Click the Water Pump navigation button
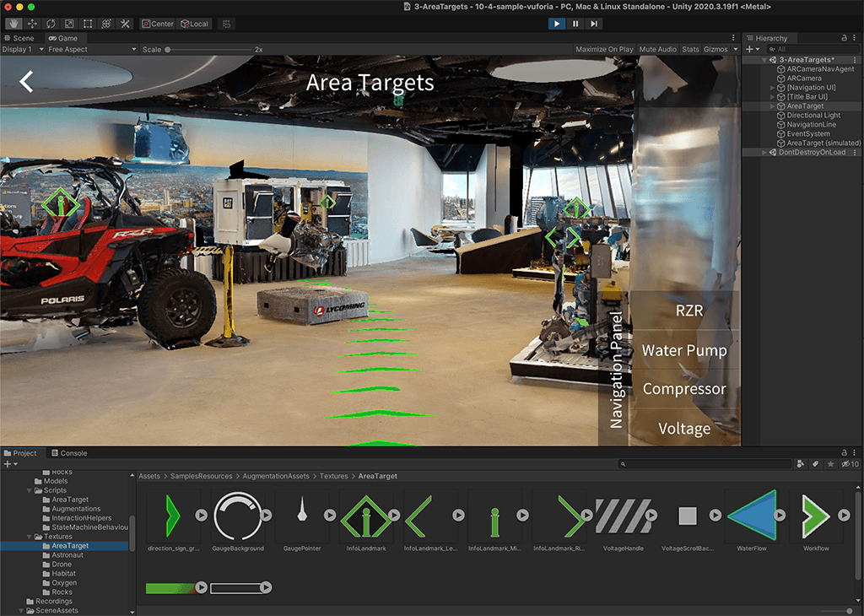Viewport: 864px width, 616px height. point(683,350)
